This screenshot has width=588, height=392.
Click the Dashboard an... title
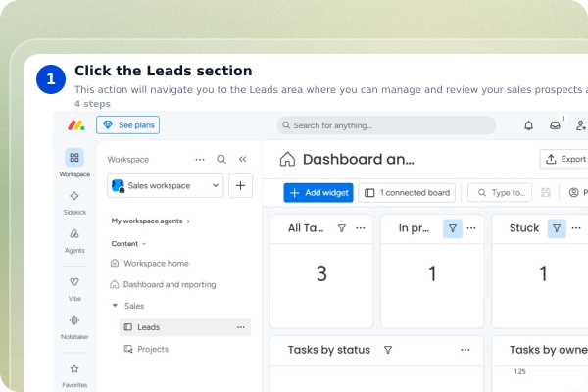pyautogui.click(x=359, y=160)
